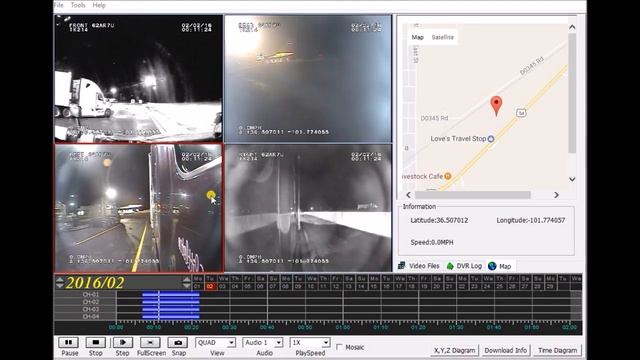Viewport: 640px width, 360px height.
Task: Stop the video playback
Action: click(96, 342)
